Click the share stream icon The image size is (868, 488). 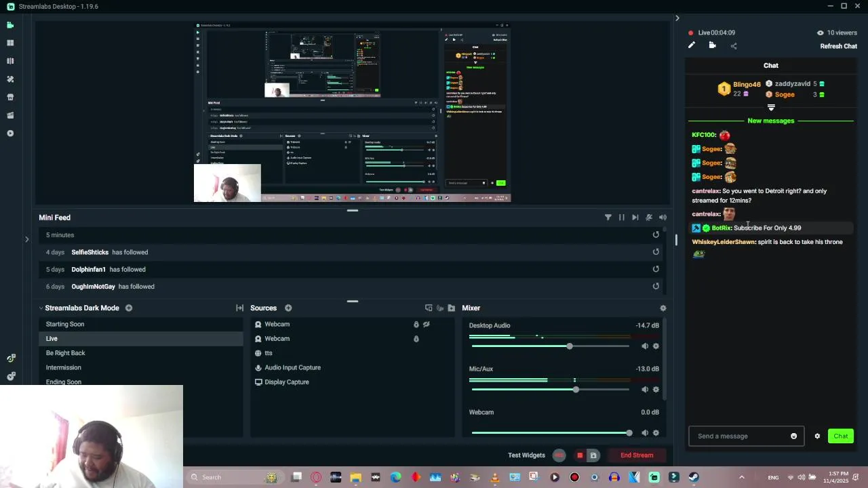point(733,46)
